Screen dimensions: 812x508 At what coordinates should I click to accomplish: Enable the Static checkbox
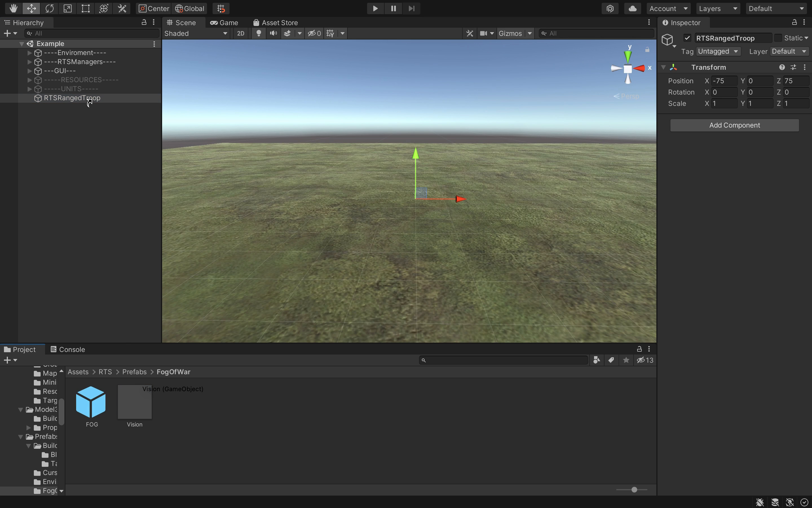pos(778,38)
